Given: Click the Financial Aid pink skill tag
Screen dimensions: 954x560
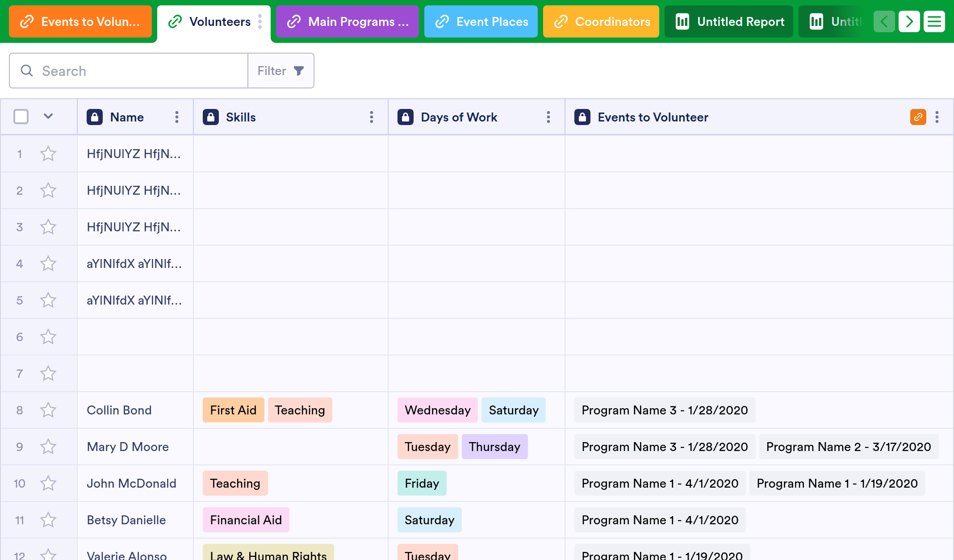Looking at the screenshot, I should (x=246, y=520).
